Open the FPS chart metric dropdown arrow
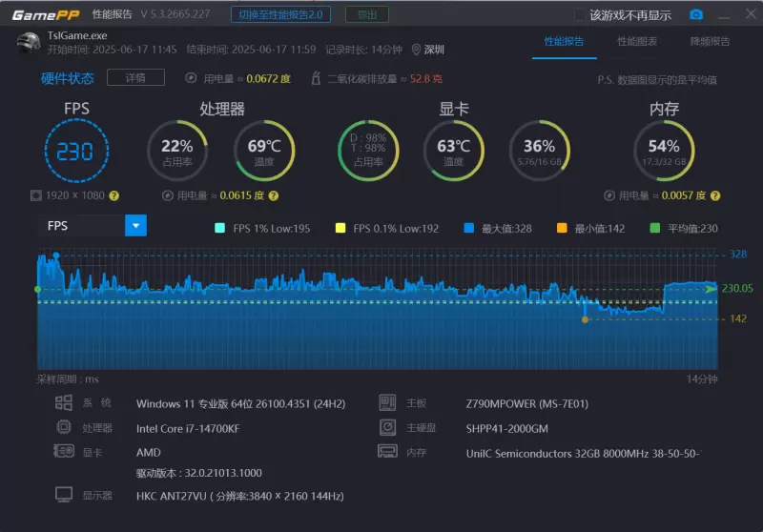This screenshot has height=532, width=763. click(136, 226)
